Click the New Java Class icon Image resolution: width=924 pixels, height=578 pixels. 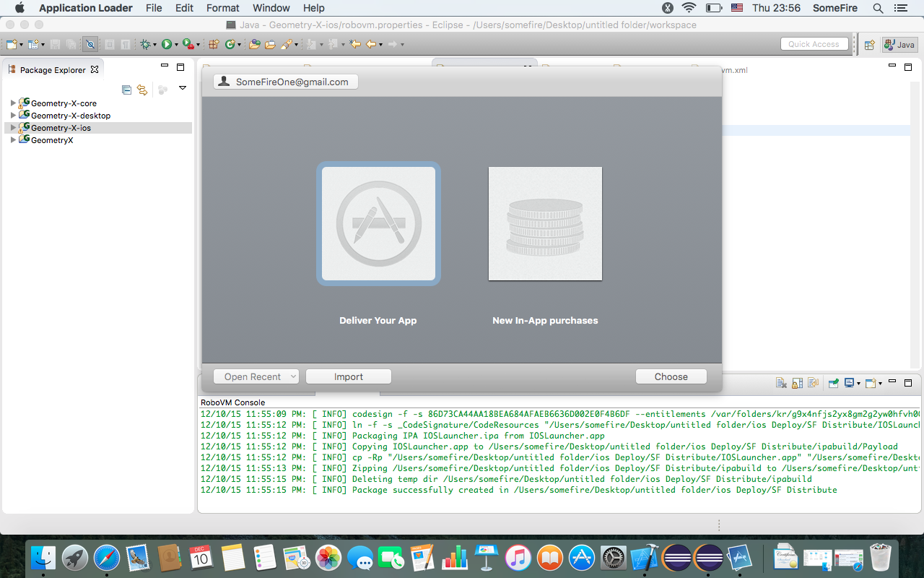230,44
